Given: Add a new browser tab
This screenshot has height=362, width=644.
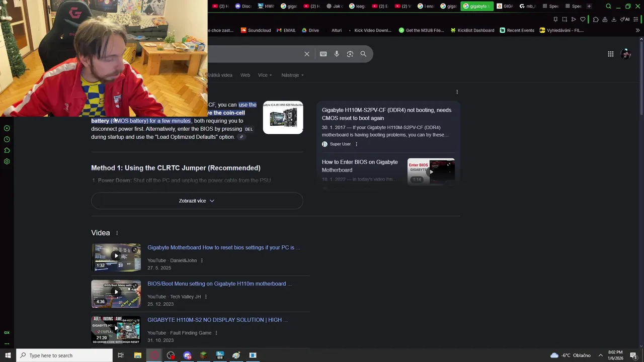Looking at the screenshot, I should pyautogui.click(x=589, y=6).
